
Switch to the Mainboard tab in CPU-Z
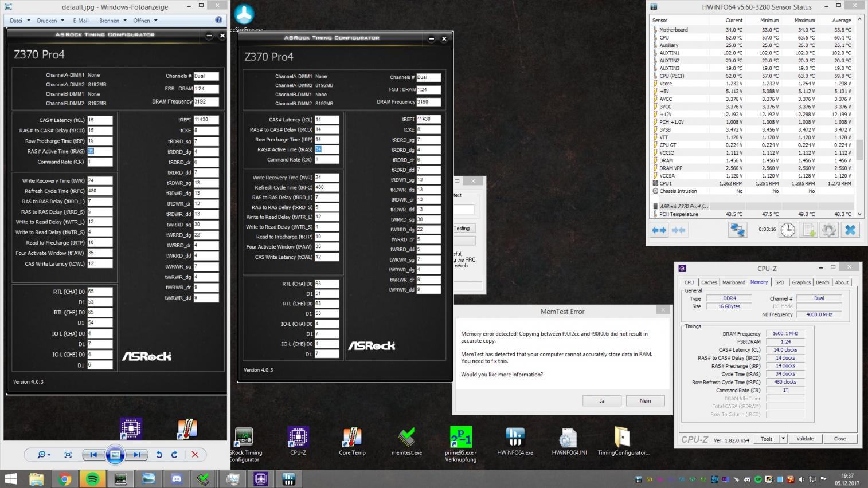click(733, 282)
